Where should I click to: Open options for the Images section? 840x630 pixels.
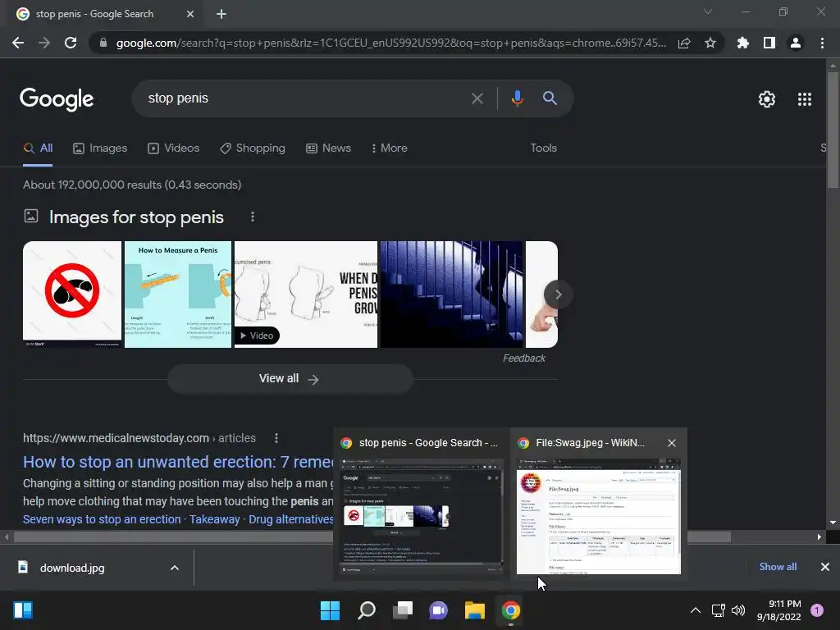pyautogui.click(x=253, y=217)
